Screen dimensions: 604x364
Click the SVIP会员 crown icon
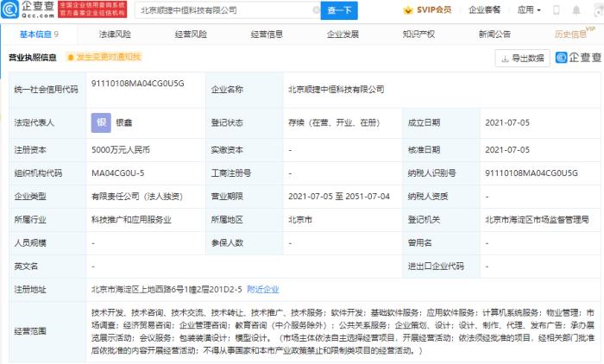point(409,11)
